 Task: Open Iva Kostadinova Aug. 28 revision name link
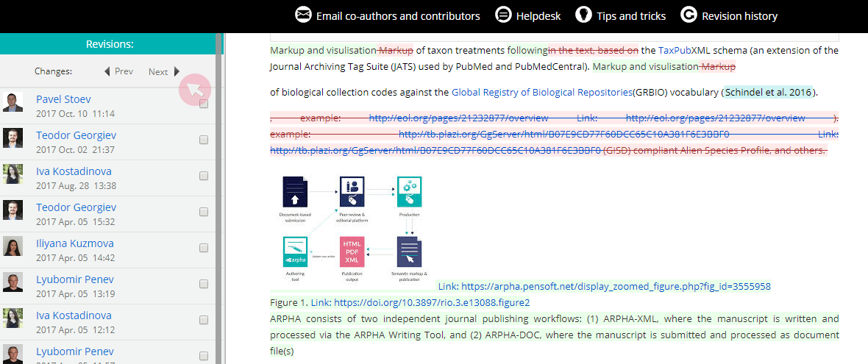[x=74, y=171]
